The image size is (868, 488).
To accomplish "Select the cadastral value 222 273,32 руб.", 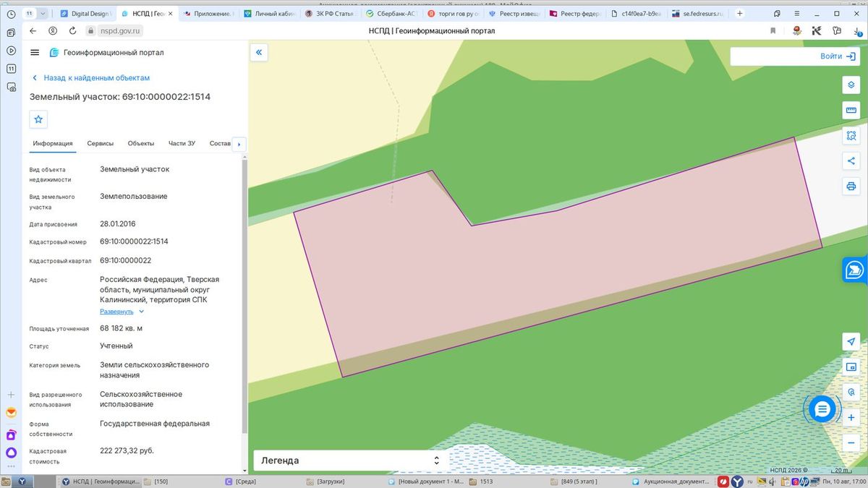I will 127,450.
